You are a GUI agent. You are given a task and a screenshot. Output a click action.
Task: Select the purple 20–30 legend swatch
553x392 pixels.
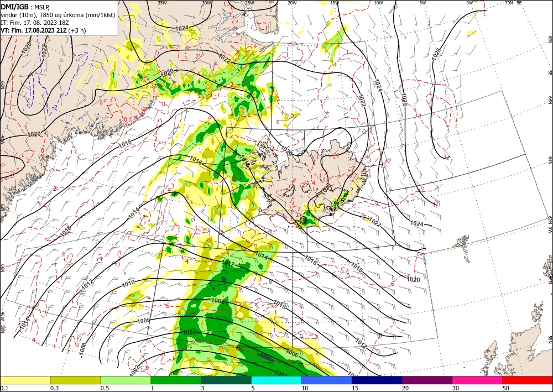[x=427, y=380]
